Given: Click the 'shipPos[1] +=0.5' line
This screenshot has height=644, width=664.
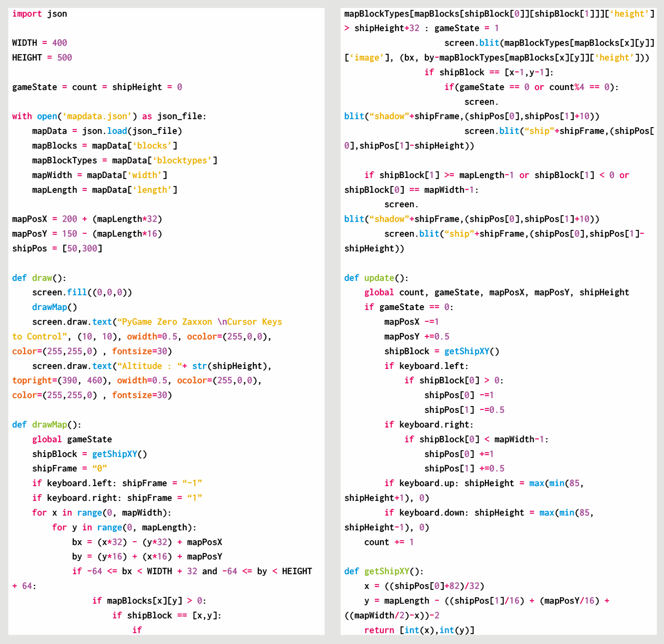Looking at the screenshot, I should 464,469.
